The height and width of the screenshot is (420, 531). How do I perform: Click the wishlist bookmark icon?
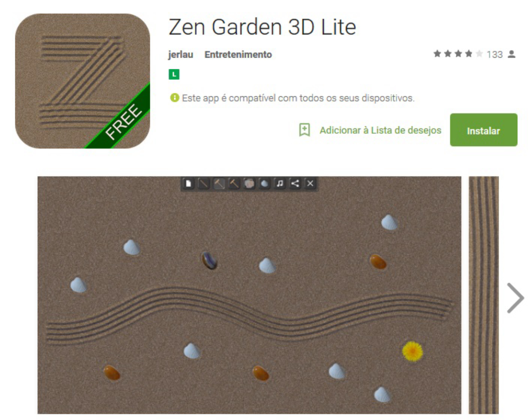(x=304, y=130)
